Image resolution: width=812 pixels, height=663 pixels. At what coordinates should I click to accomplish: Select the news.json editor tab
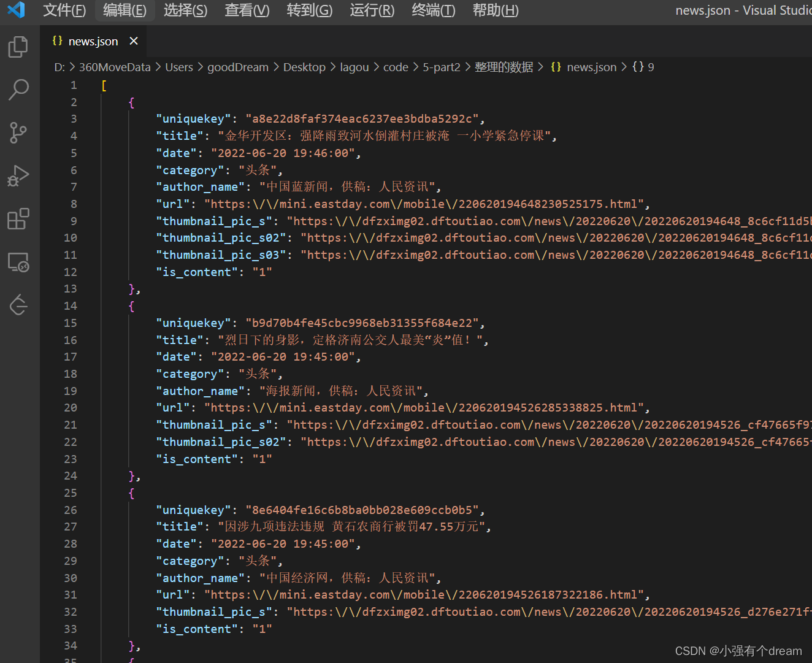coord(93,41)
